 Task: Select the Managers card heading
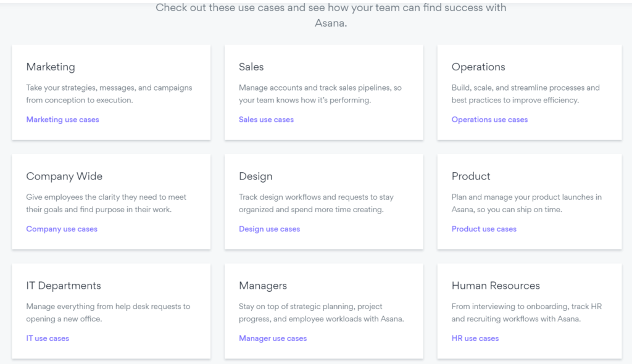coord(263,286)
